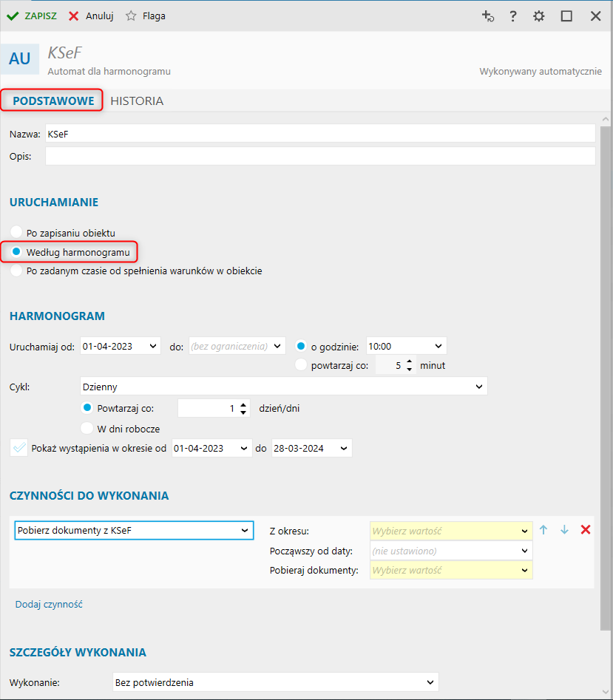
Task: Increase the dzień/dni repeat count
Action: coord(243,404)
